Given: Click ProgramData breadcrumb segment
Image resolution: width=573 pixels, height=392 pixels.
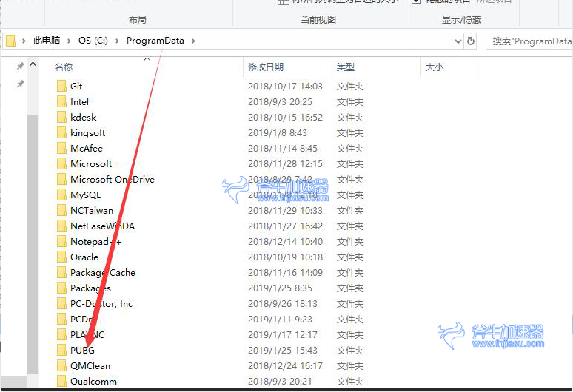Looking at the screenshot, I should (x=155, y=41).
